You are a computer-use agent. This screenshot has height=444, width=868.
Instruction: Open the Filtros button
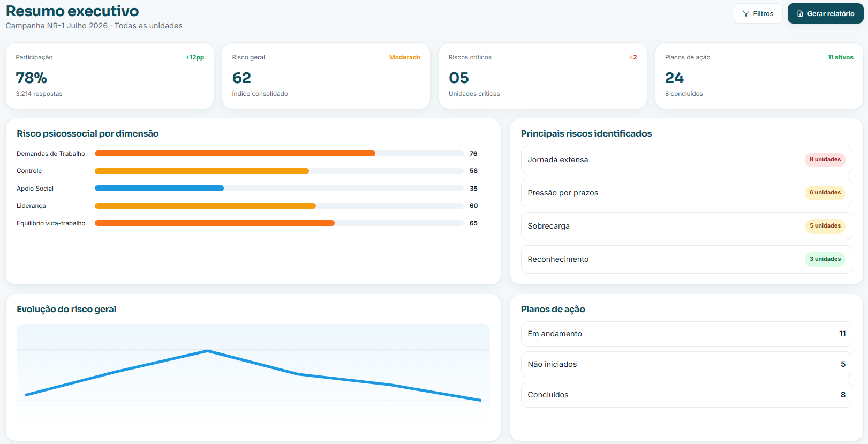point(758,13)
